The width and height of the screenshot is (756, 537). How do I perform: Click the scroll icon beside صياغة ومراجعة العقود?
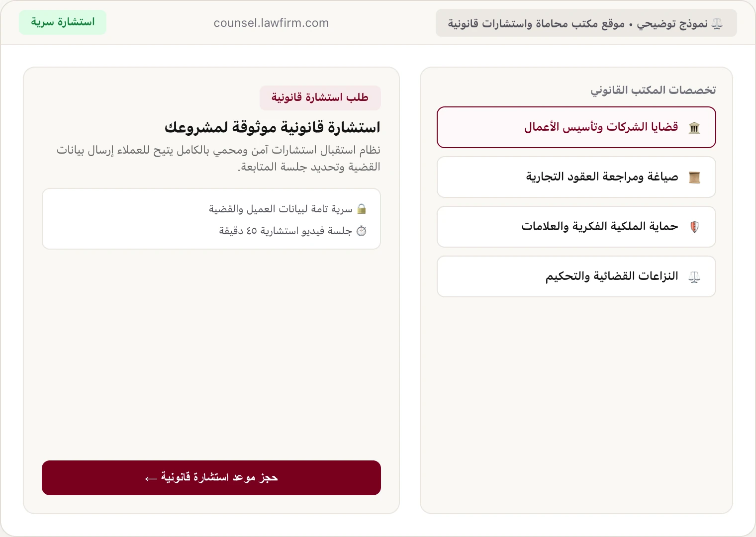694,178
